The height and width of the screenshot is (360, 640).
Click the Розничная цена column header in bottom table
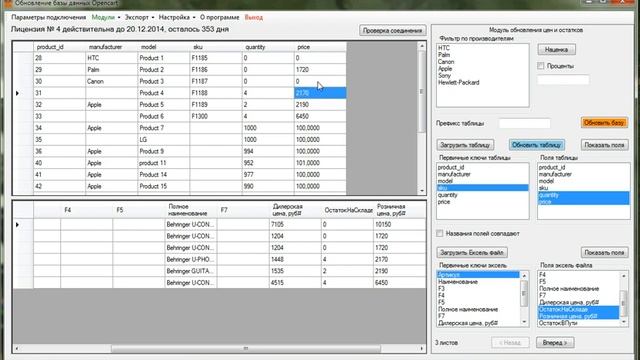pos(400,210)
